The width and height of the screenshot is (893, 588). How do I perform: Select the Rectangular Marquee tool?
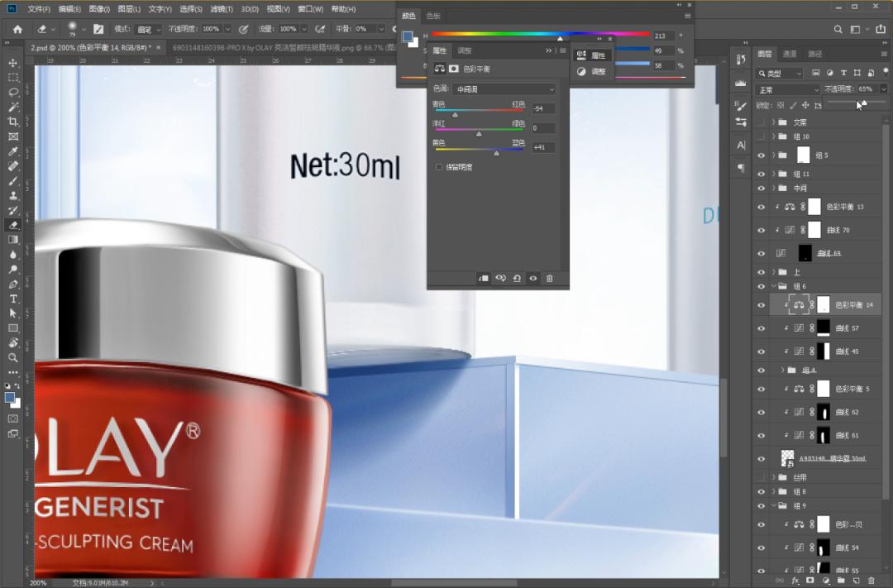click(x=13, y=78)
